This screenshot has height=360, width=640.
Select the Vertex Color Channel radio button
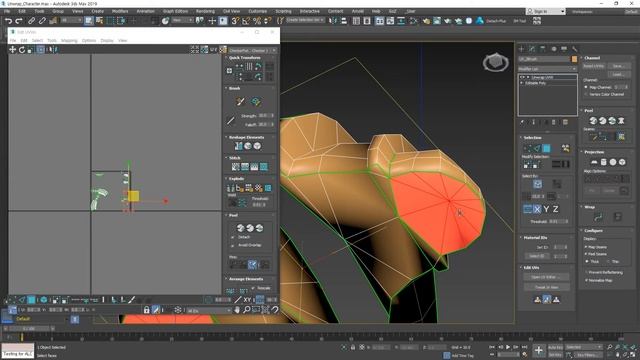pos(586,94)
